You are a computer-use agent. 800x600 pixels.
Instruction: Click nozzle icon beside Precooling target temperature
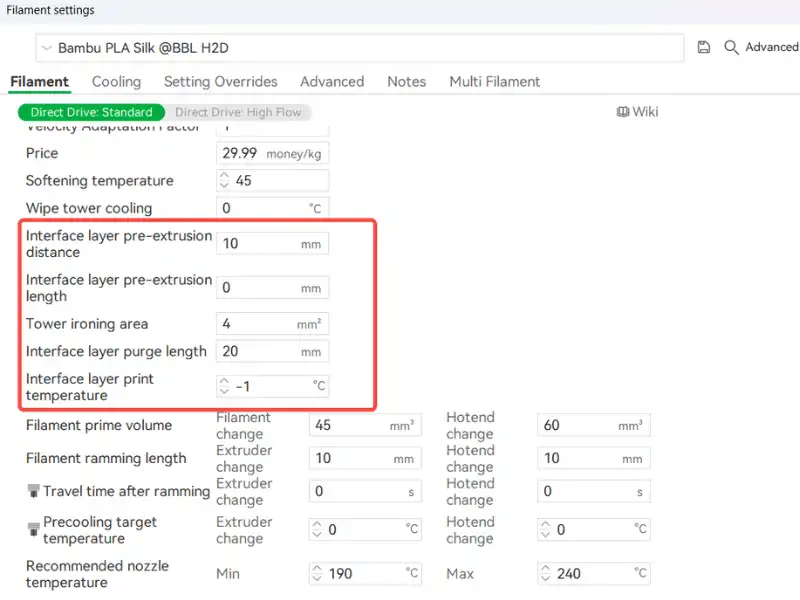point(33,523)
